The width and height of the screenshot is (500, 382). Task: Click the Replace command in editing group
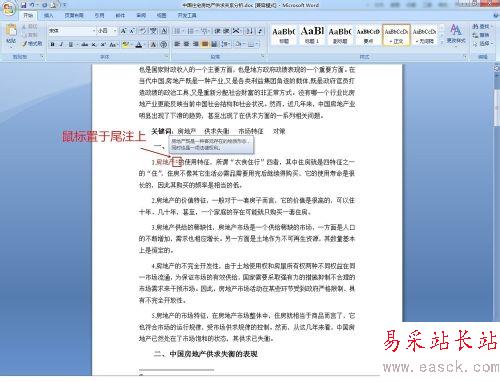[480, 35]
